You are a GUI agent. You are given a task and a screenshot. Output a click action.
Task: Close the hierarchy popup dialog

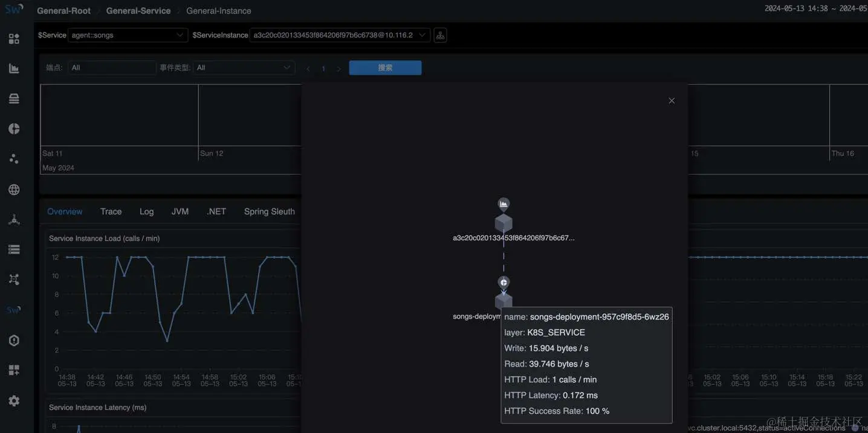pos(672,101)
